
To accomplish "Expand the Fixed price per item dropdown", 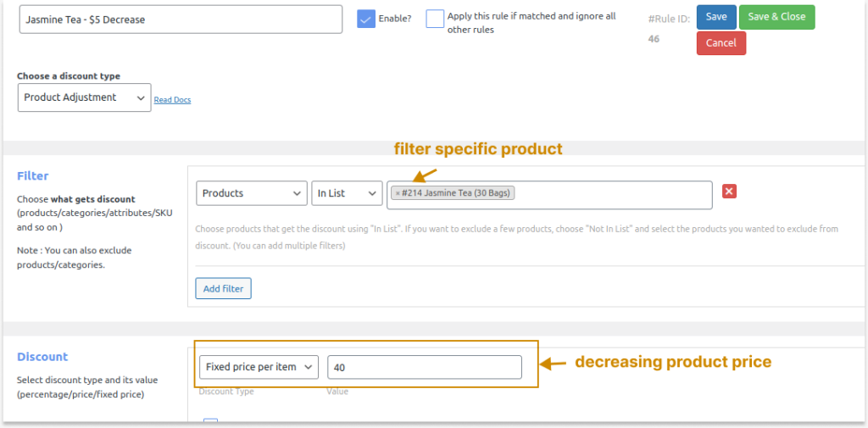I will point(259,367).
